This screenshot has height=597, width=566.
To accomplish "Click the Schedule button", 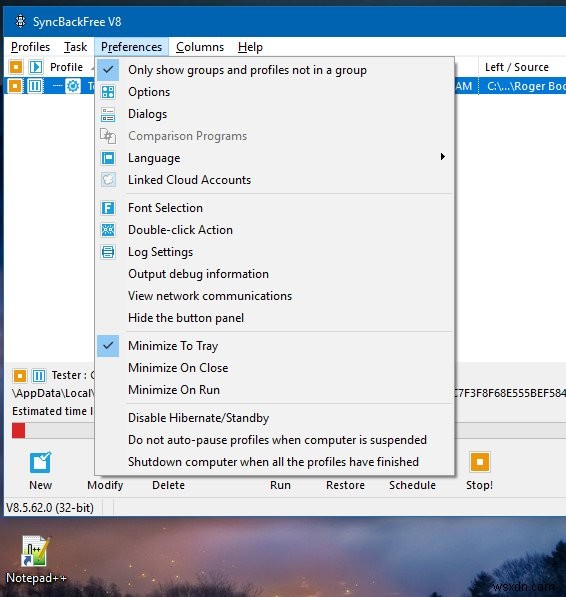I will click(x=412, y=485).
